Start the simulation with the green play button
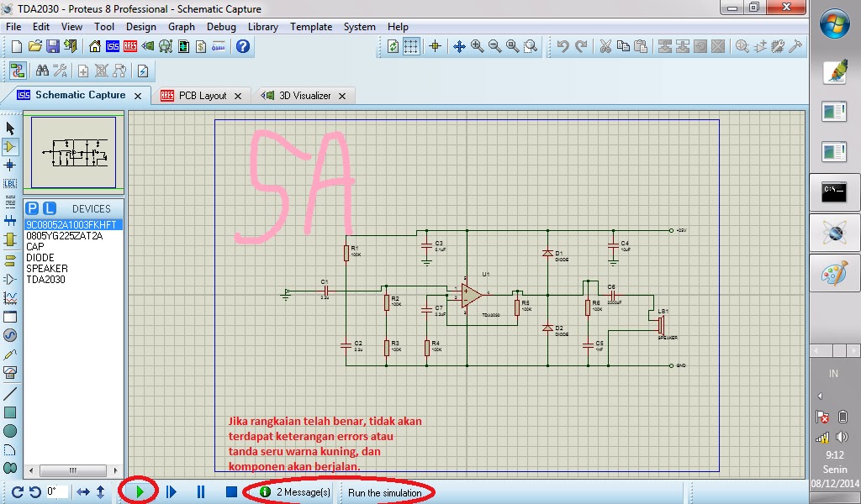This screenshot has height=504, width=861. 139,492
